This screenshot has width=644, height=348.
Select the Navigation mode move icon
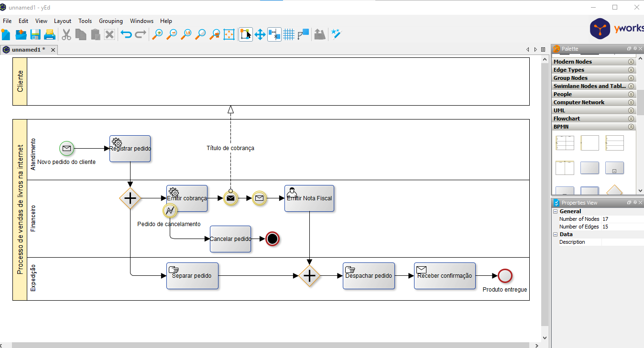260,34
